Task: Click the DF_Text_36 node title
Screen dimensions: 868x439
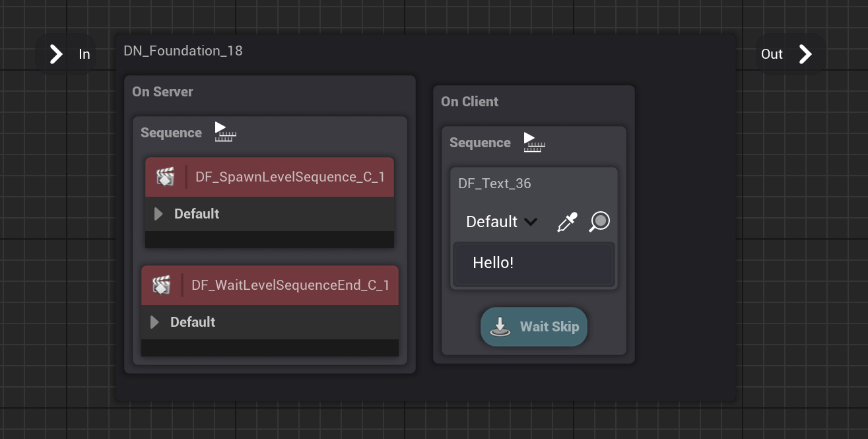Action: pos(494,184)
